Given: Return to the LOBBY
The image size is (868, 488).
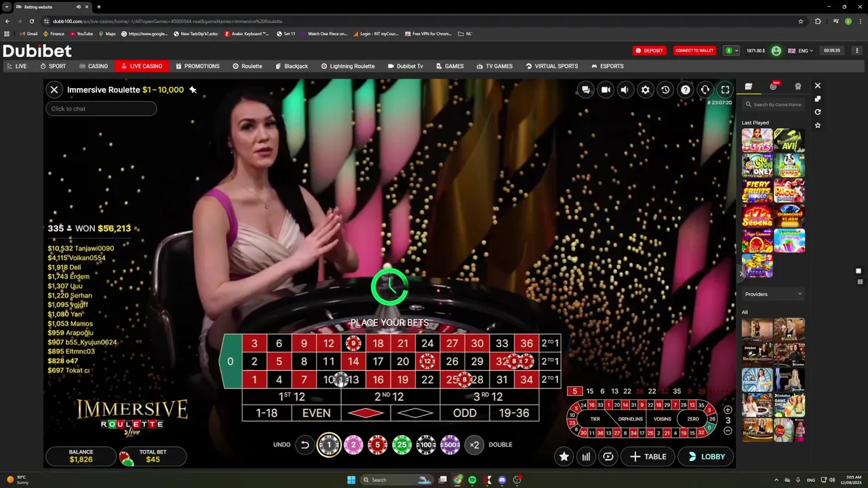Looking at the screenshot, I should (706, 457).
